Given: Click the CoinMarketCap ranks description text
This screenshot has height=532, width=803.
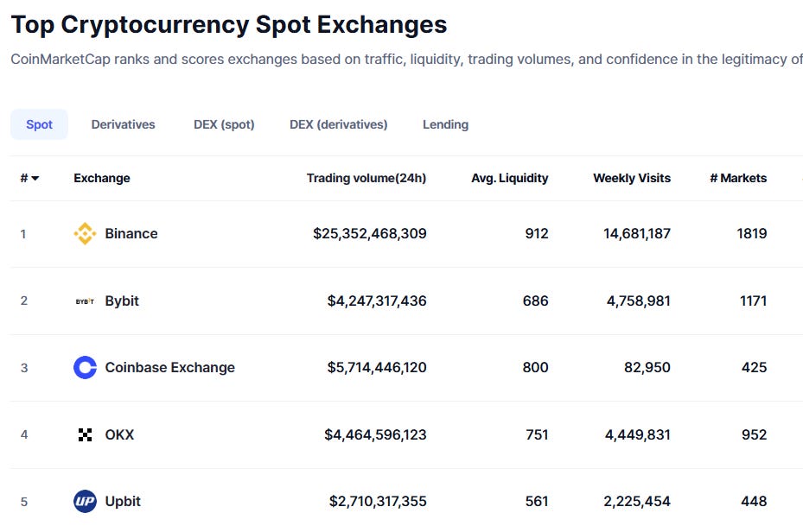Looking at the screenshot, I should point(406,60).
